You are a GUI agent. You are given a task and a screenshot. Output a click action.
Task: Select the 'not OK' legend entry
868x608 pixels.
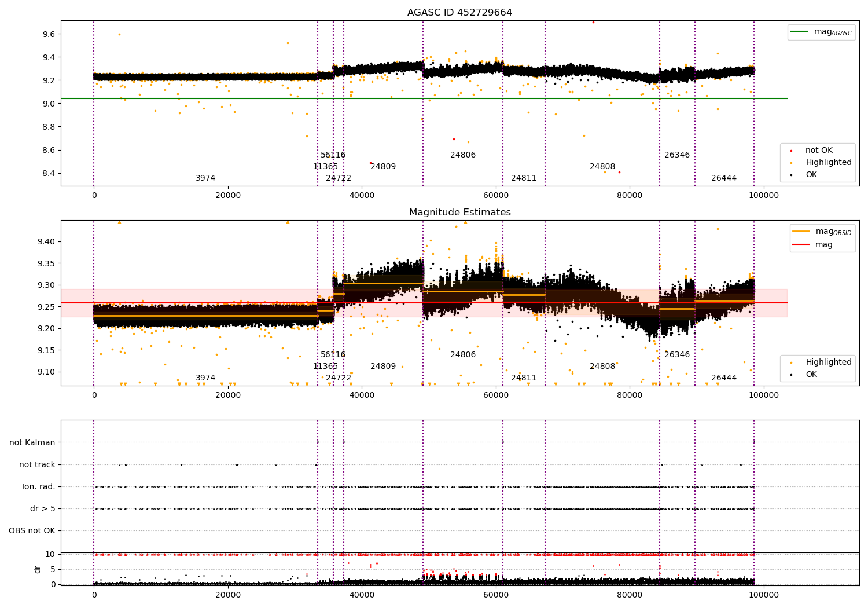pos(819,151)
